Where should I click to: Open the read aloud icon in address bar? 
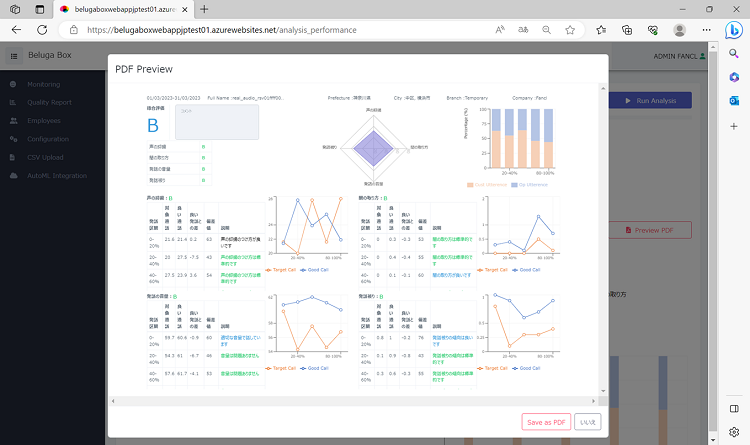click(499, 30)
